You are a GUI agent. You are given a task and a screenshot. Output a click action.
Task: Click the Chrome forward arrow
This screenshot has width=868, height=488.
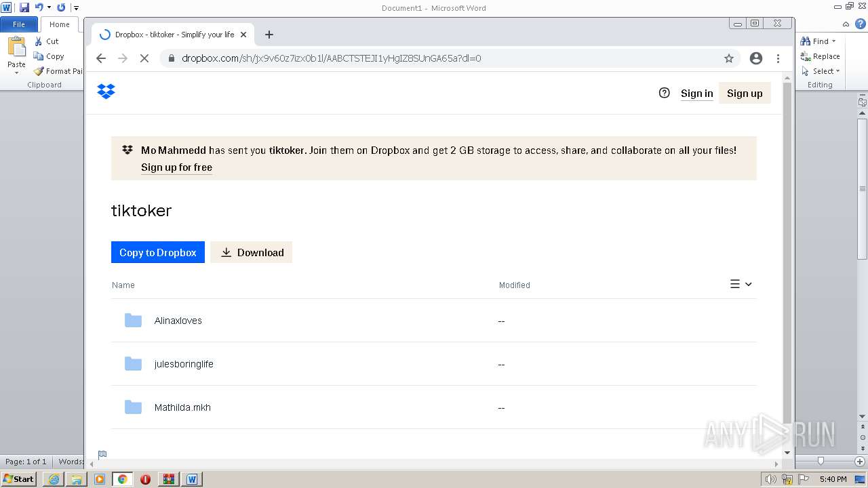[123, 58]
